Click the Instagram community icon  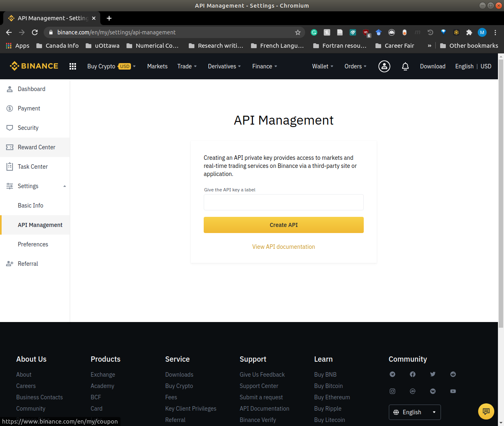pyautogui.click(x=392, y=391)
